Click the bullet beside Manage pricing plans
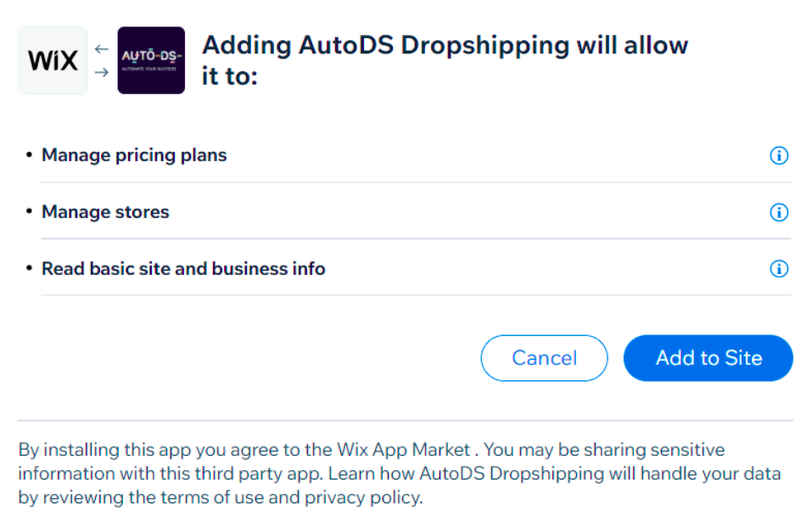The image size is (812, 516). click(30, 154)
